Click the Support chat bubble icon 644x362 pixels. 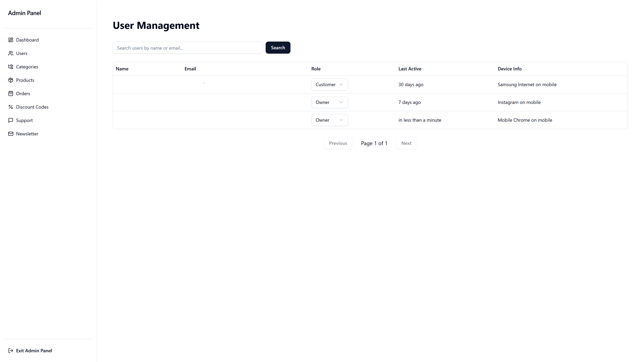pyautogui.click(x=11, y=120)
